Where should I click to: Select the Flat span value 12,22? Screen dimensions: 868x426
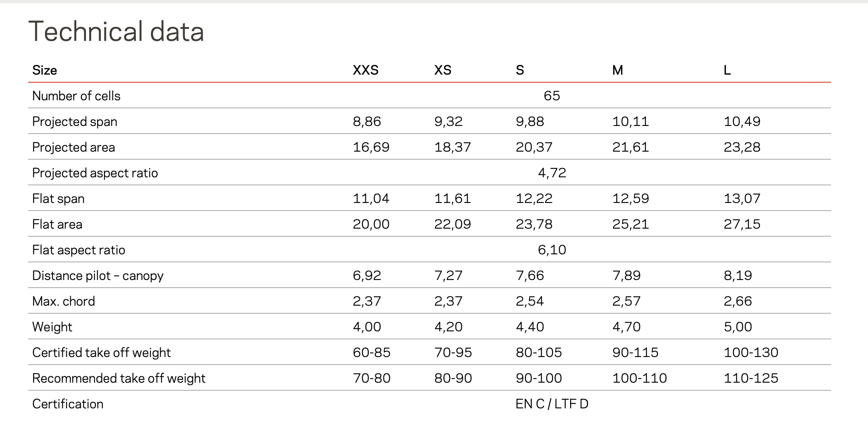(x=534, y=199)
